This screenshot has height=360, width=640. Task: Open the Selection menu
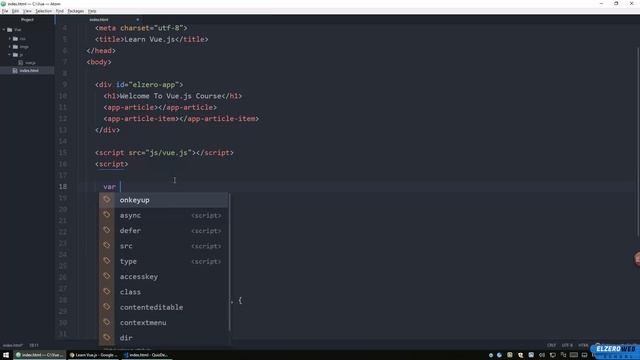[43, 11]
